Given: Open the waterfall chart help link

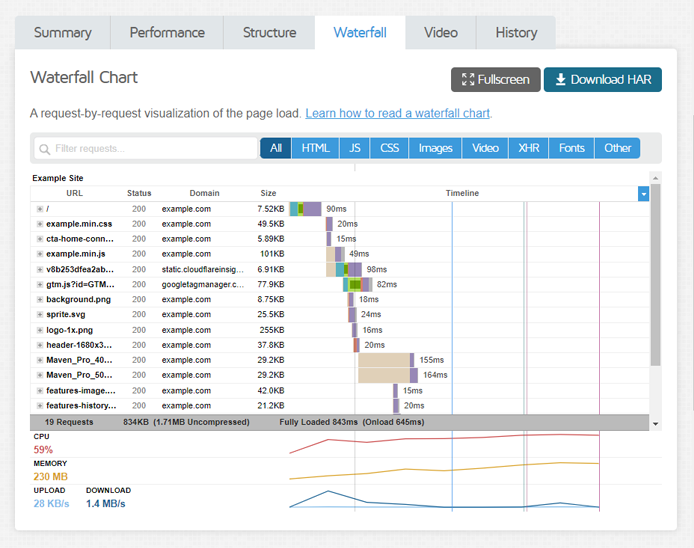Looking at the screenshot, I should tap(397, 113).
